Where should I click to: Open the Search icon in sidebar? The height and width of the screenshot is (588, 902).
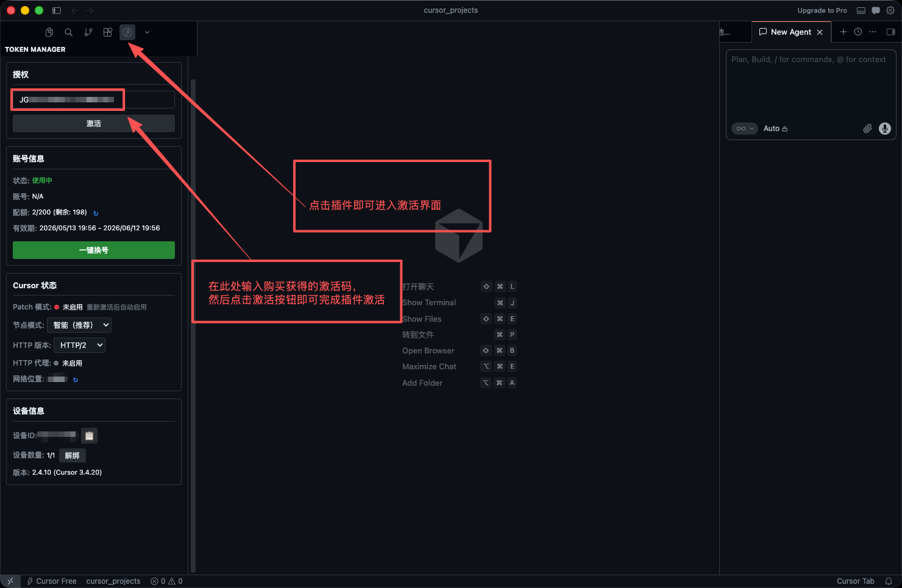pyautogui.click(x=69, y=32)
